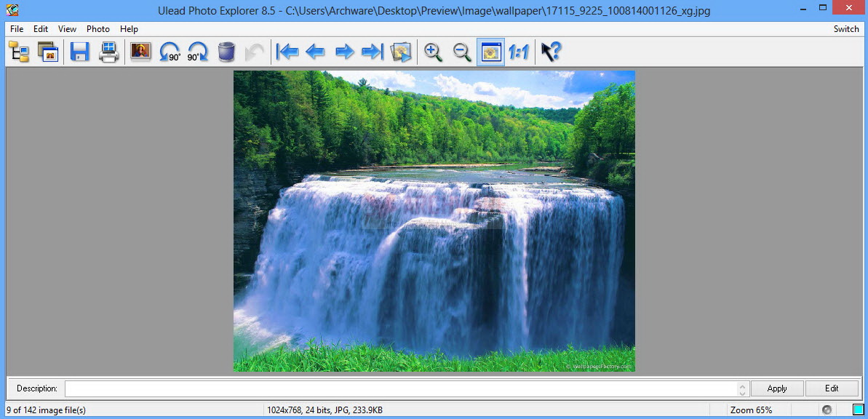868x419 pixels.
Task: Go to the next image
Action: (344, 51)
